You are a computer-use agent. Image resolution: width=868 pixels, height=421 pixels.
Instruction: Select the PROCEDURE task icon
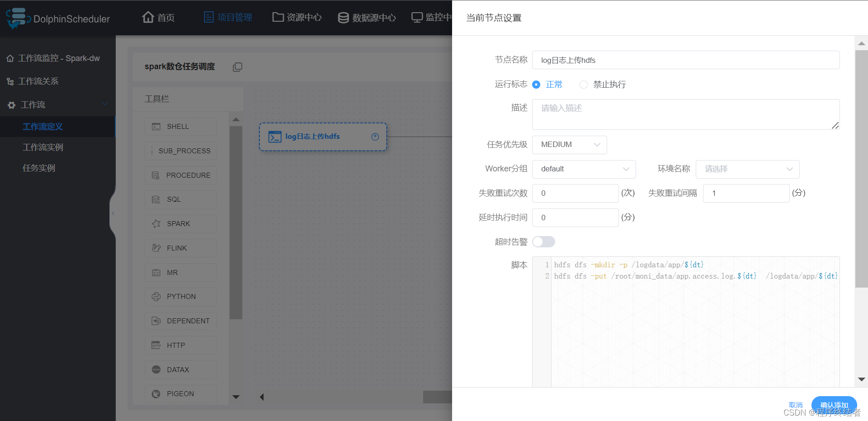pos(156,175)
